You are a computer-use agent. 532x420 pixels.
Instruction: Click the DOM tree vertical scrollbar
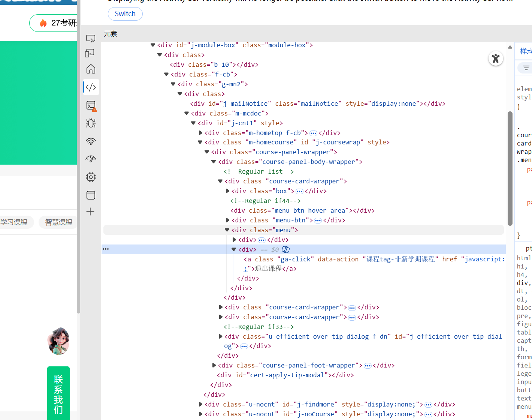(x=510, y=168)
